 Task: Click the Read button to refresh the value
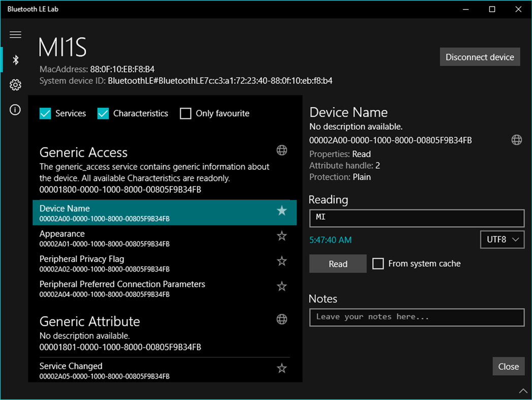point(337,263)
